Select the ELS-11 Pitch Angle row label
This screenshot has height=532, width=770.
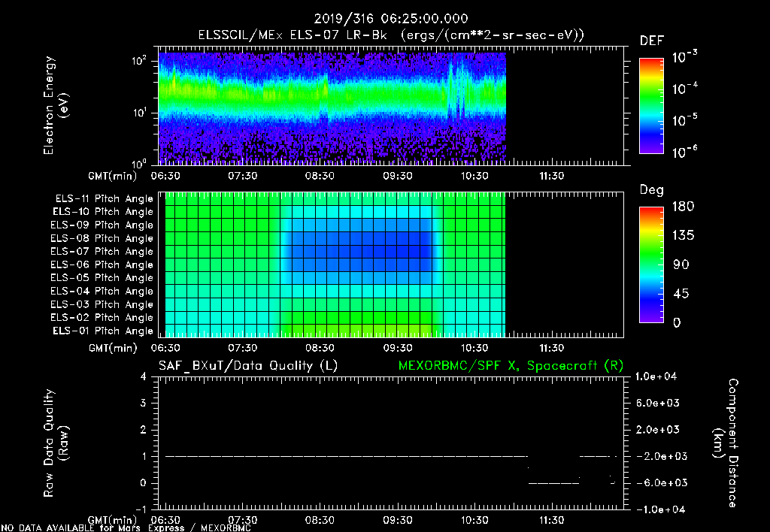point(104,199)
